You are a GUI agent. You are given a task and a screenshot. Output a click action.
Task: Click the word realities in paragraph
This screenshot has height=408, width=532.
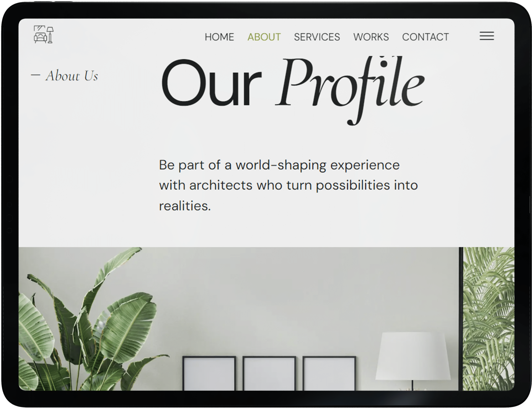(x=185, y=206)
